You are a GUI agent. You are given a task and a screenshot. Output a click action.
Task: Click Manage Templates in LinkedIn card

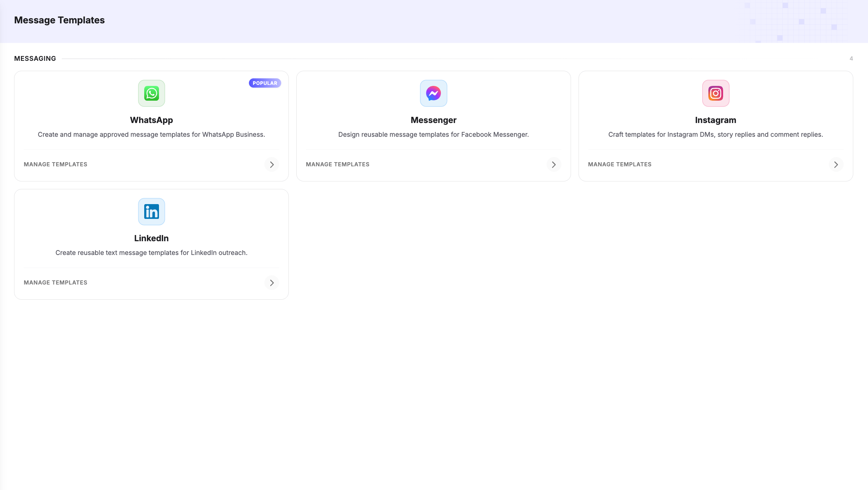tap(55, 283)
